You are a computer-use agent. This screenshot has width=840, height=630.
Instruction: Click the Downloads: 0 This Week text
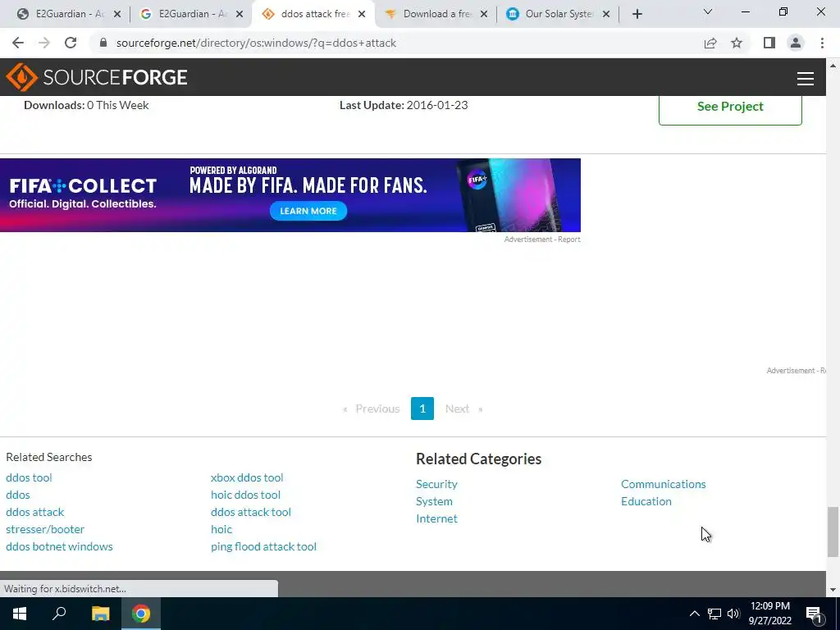click(86, 105)
